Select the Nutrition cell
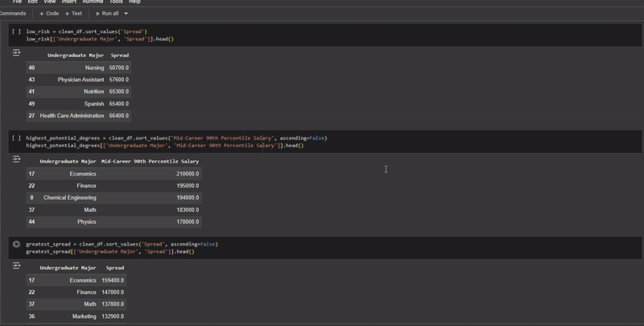The image size is (644, 326). [x=93, y=92]
